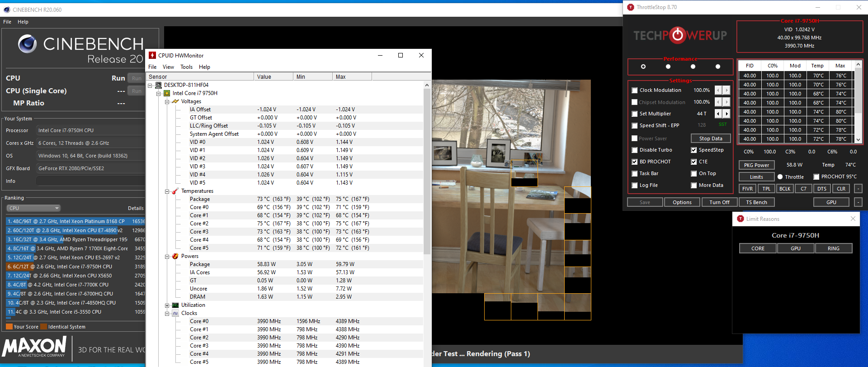
Task: Open HWMonitor File menu
Action: click(x=152, y=67)
